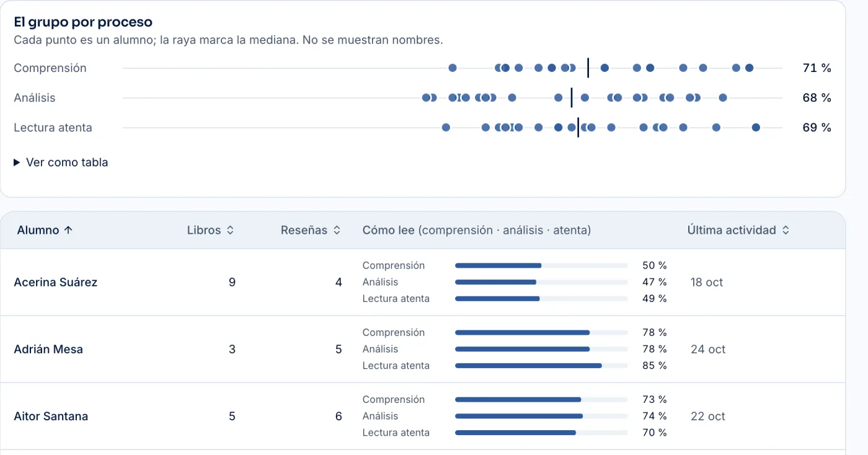Click the median line in the Análisis dot row

click(572, 97)
